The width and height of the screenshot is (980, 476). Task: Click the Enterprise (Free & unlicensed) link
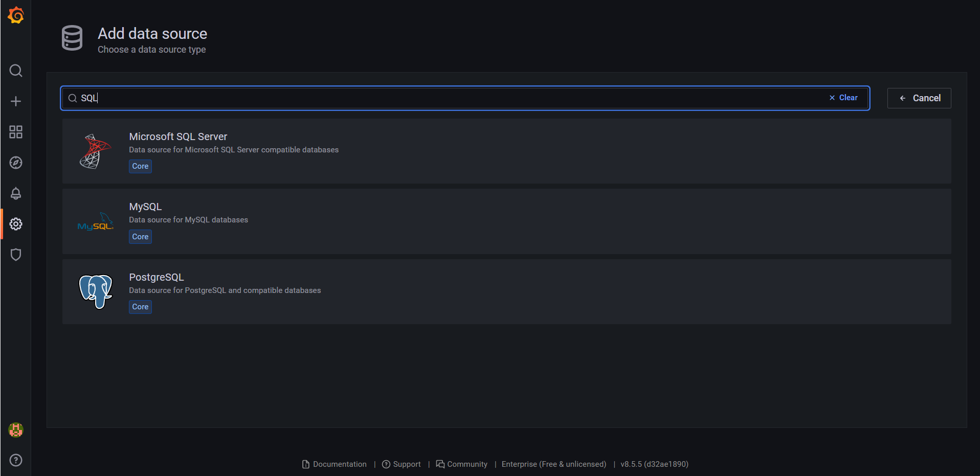[554, 464]
